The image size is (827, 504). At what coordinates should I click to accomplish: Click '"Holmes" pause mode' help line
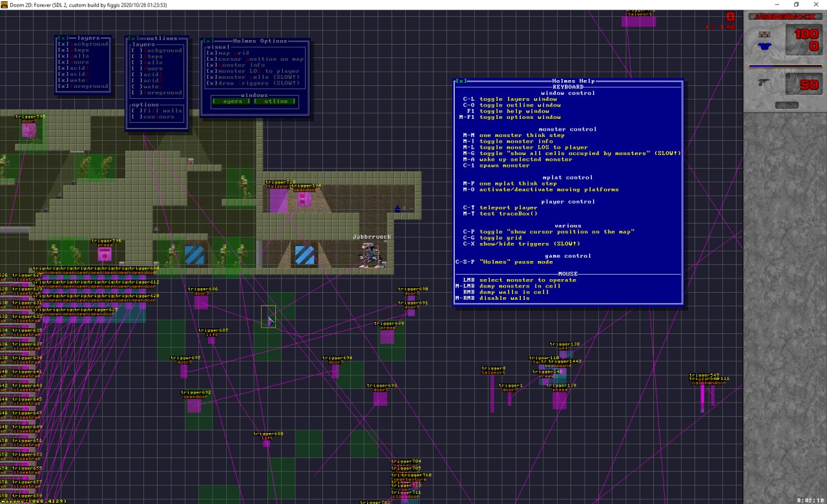504,262
